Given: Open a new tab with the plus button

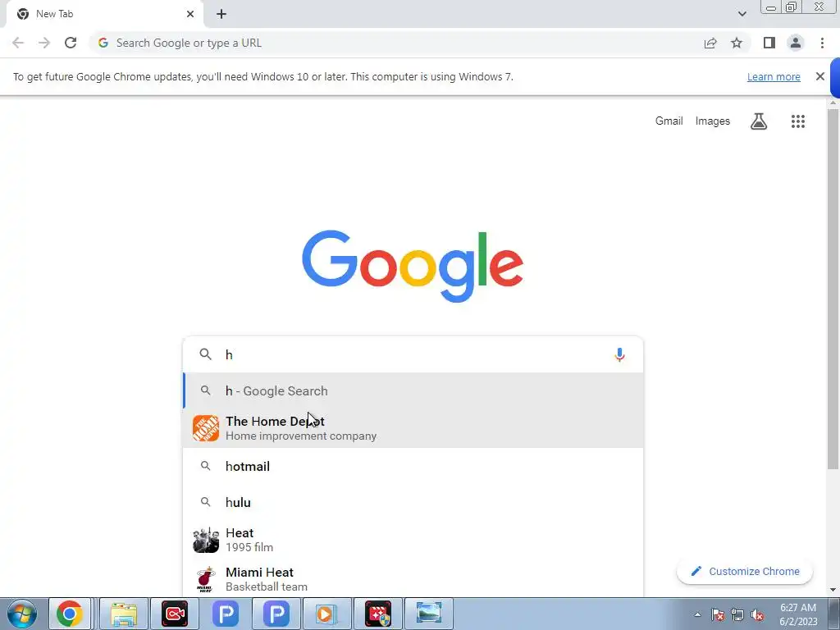Looking at the screenshot, I should pos(221,14).
